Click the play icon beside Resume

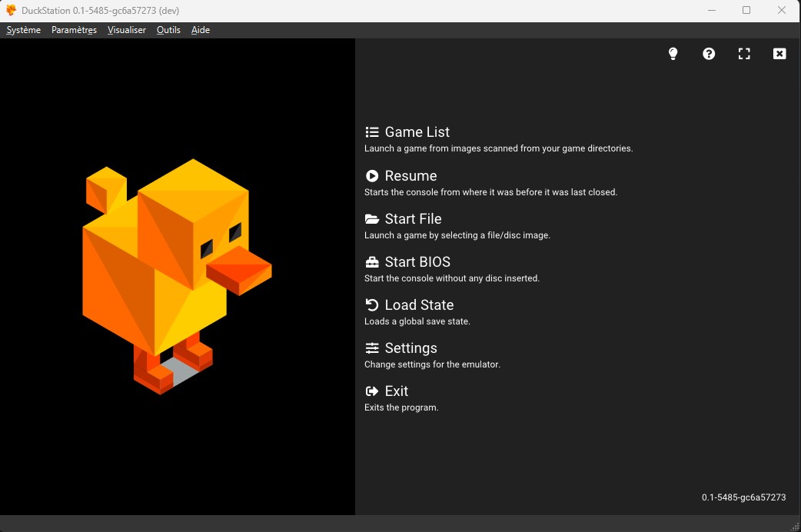pyautogui.click(x=372, y=176)
